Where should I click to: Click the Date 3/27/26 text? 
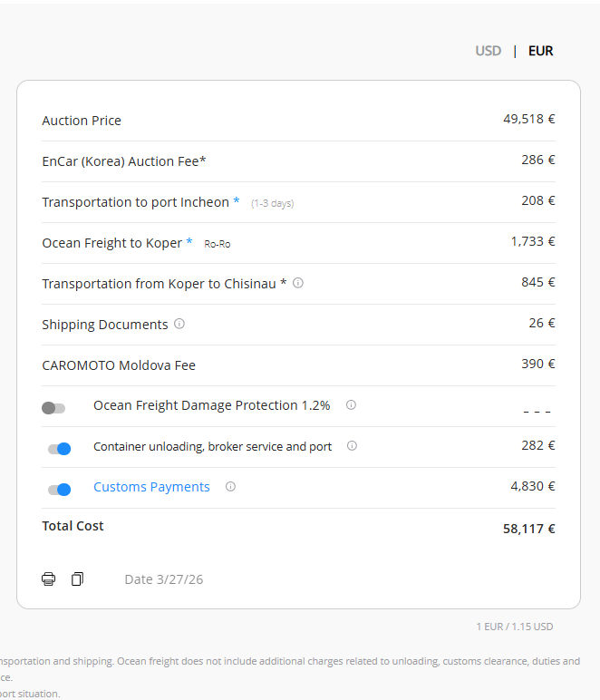point(163,579)
